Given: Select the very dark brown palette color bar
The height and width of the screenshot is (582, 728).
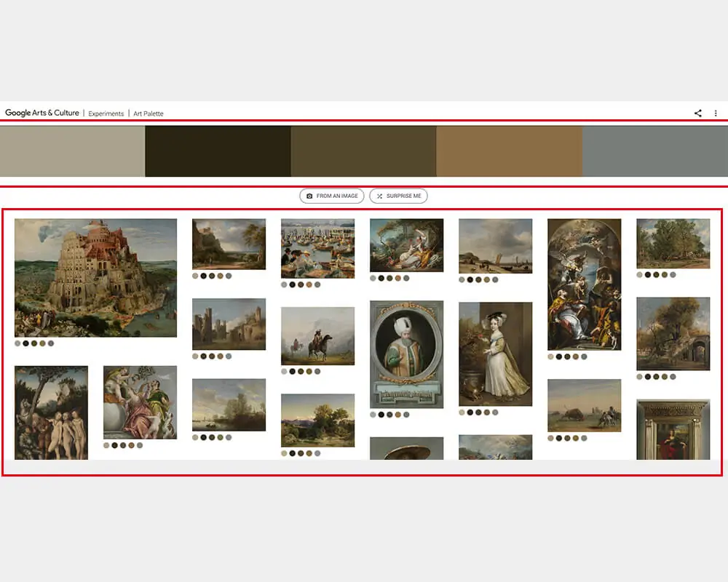Looking at the screenshot, I should [x=218, y=151].
